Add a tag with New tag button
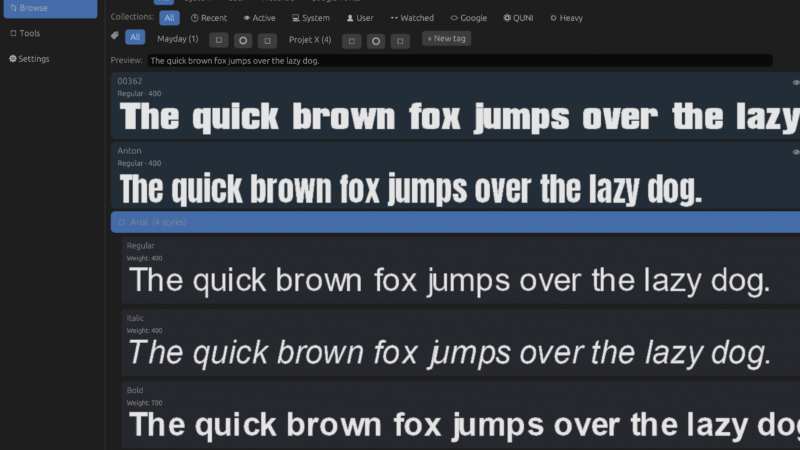The height and width of the screenshot is (450, 800). [x=446, y=38]
